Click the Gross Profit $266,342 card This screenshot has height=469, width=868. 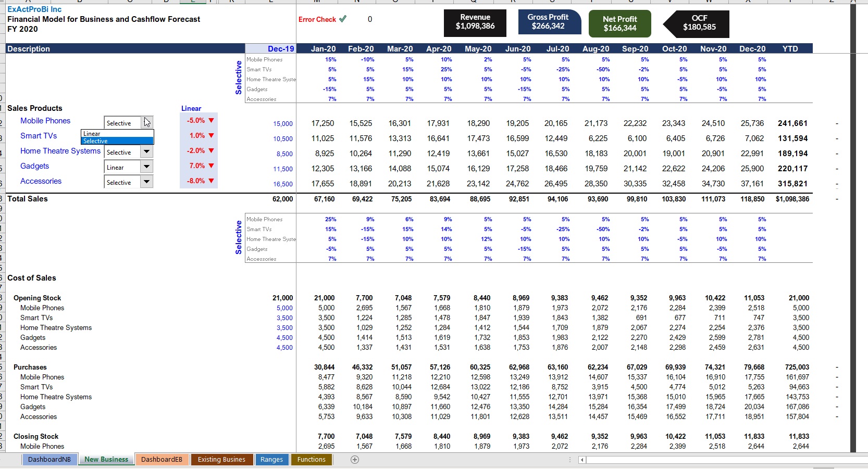click(549, 23)
